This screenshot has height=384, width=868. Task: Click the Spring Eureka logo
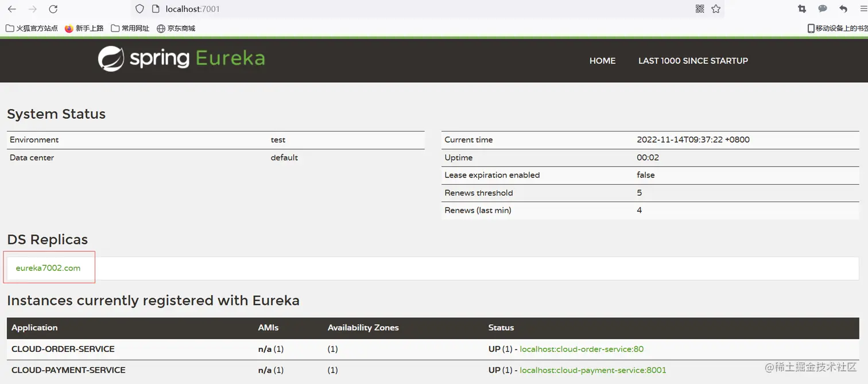pyautogui.click(x=181, y=59)
